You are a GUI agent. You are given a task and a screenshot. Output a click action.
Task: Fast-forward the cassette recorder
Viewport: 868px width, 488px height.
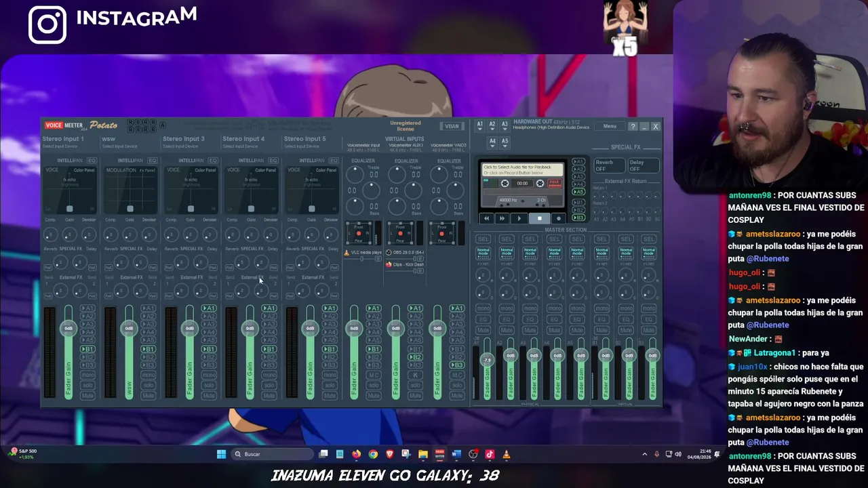(502, 218)
